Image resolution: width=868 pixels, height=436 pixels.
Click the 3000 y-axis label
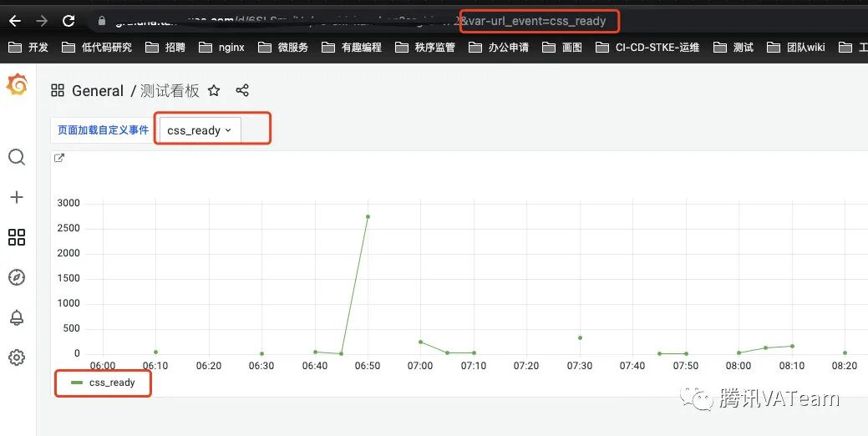69,203
